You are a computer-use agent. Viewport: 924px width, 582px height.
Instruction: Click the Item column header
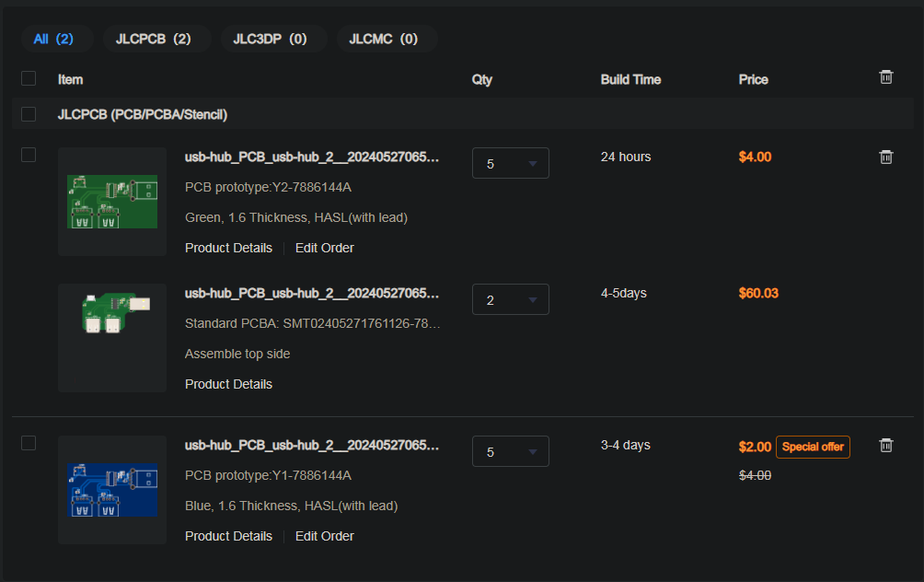pyautogui.click(x=70, y=79)
